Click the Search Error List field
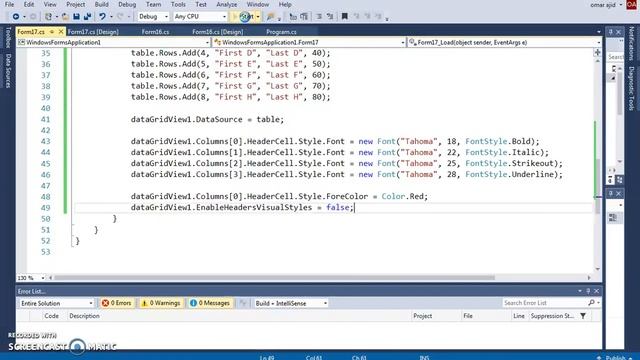Image resolution: width=640 pixels, height=360 pixels. [x=544, y=303]
